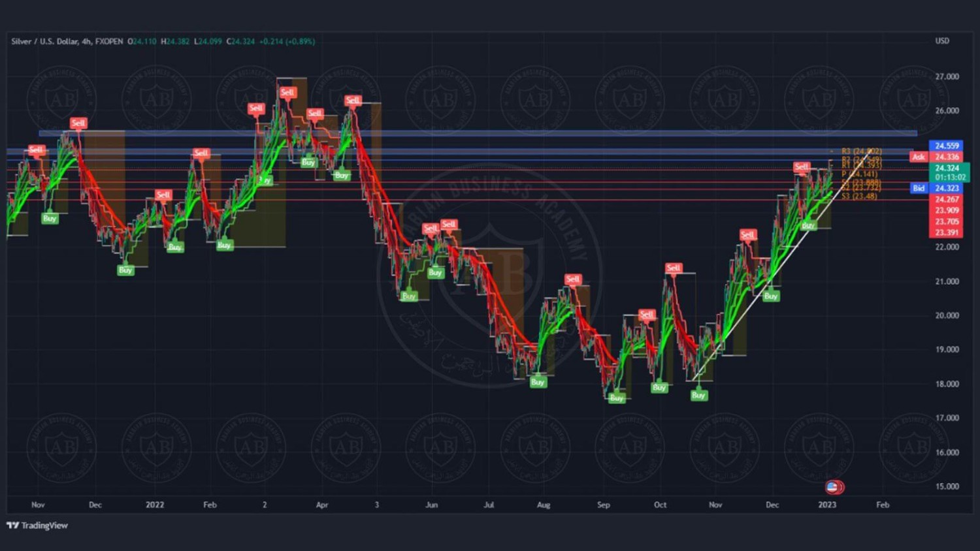Click the Jul label on time axis
The image size is (980, 551).
[x=489, y=505]
